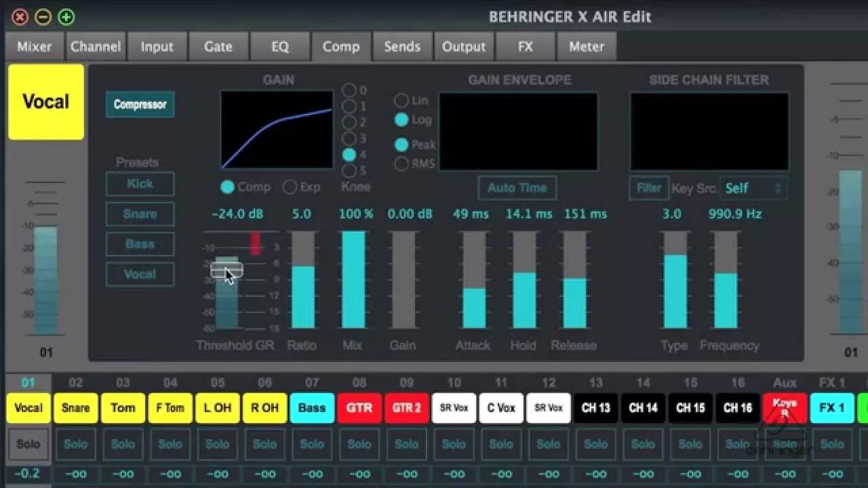Open the FX tab

click(x=526, y=47)
